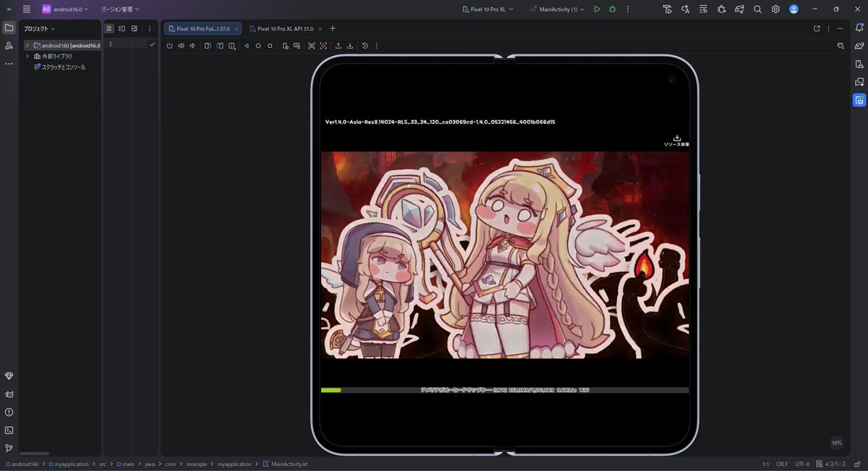
Task: Click the emulator Overview square button
Action: click(x=270, y=46)
